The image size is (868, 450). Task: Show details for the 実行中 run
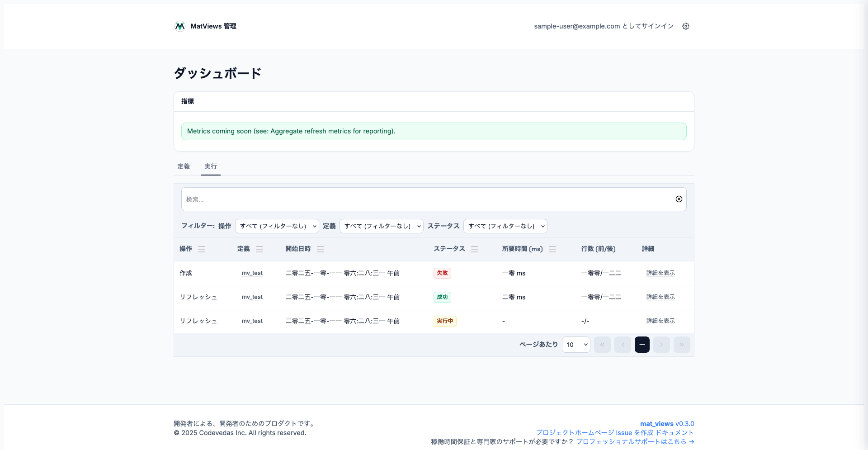click(x=660, y=321)
